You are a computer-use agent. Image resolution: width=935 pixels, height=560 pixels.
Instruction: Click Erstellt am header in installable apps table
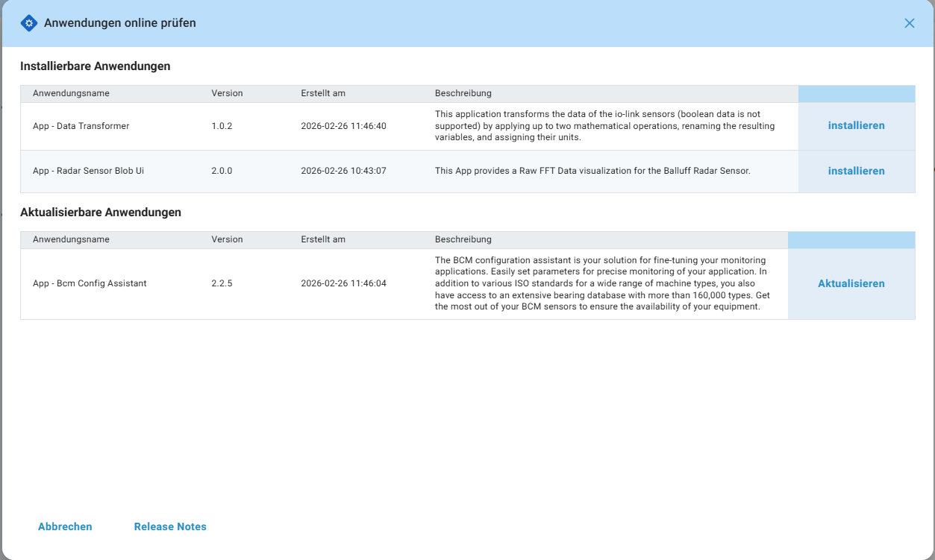322,94
